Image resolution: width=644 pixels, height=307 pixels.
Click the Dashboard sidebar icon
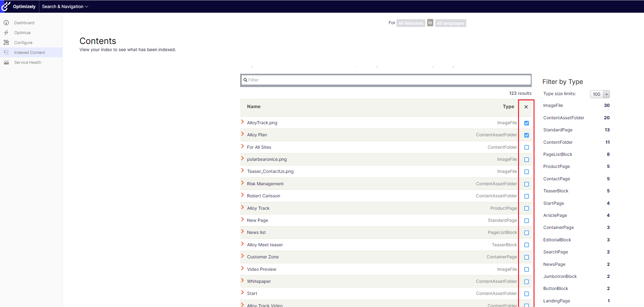tap(6, 23)
